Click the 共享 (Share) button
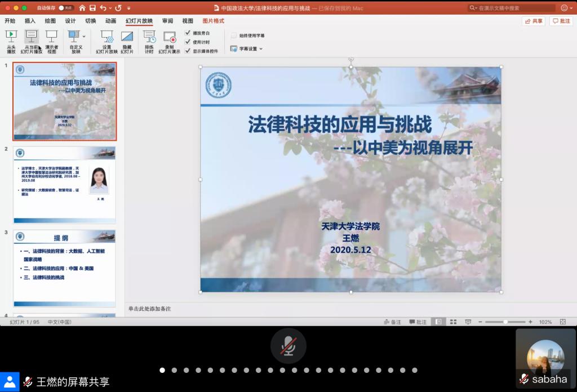 point(534,21)
